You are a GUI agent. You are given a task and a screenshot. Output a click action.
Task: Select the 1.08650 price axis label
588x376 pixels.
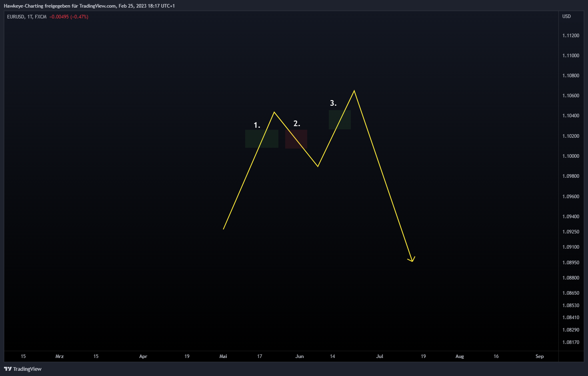pos(571,293)
